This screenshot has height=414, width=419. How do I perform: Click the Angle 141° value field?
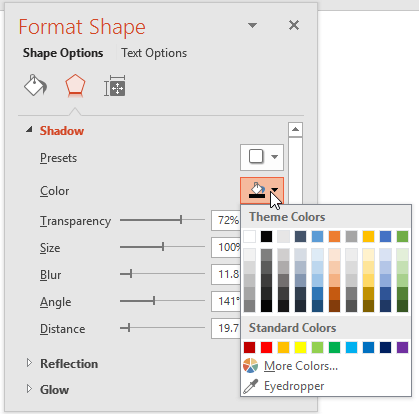(x=226, y=301)
